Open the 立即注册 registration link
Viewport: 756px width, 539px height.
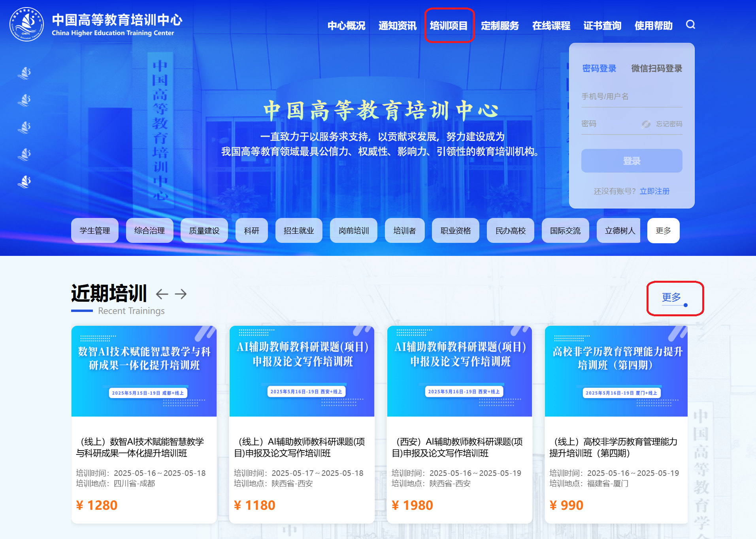pos(654,191)
